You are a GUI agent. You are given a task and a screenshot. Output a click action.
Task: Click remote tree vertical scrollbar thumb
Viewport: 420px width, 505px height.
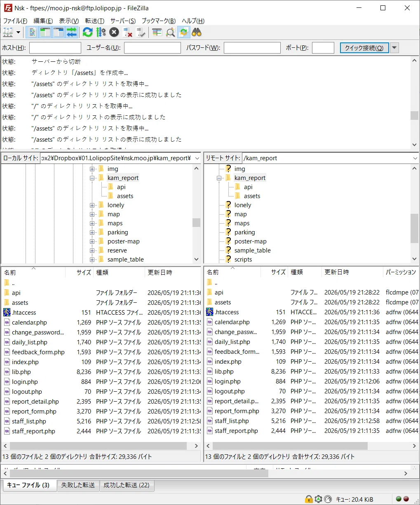tap(414, 228)
